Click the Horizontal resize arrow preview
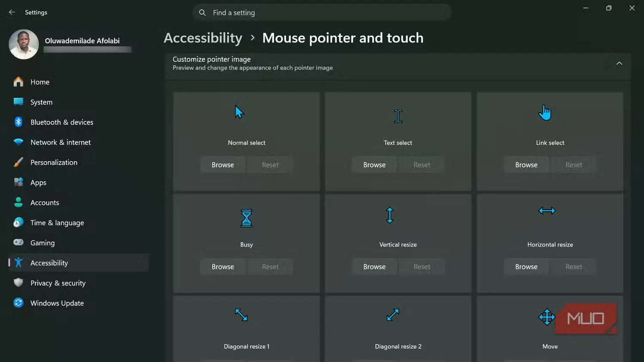 click(x=547, y=211)
